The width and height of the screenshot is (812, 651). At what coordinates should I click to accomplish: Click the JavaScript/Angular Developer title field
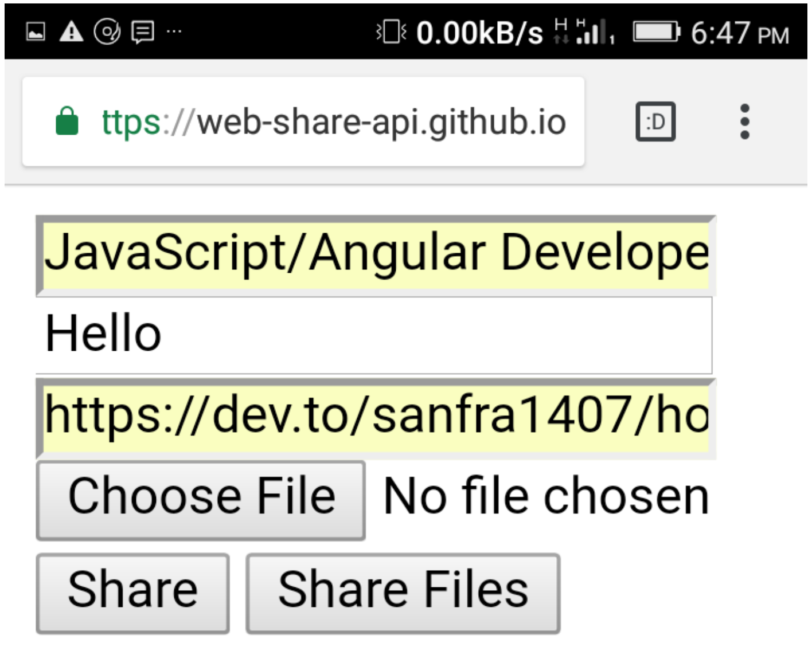[373, 252]
